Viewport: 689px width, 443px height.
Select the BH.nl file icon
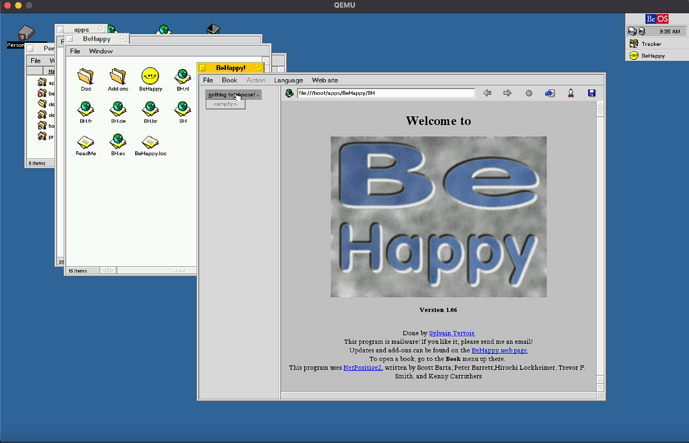pos(183,76)
